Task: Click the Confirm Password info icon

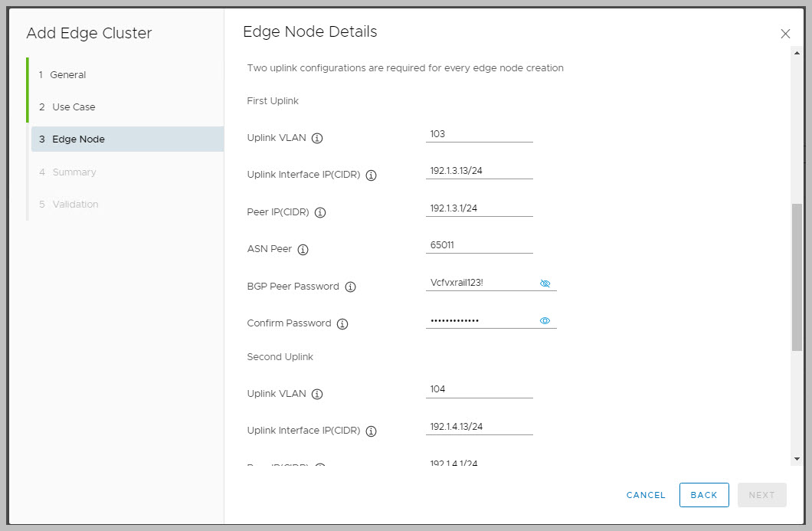Action: click(342, 324)
